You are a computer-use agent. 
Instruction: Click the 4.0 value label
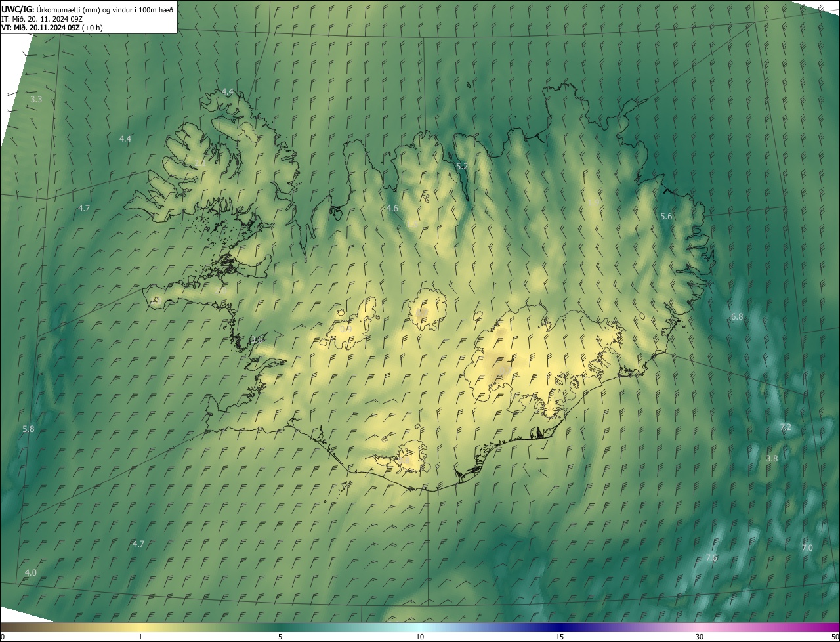pos(31,573)
